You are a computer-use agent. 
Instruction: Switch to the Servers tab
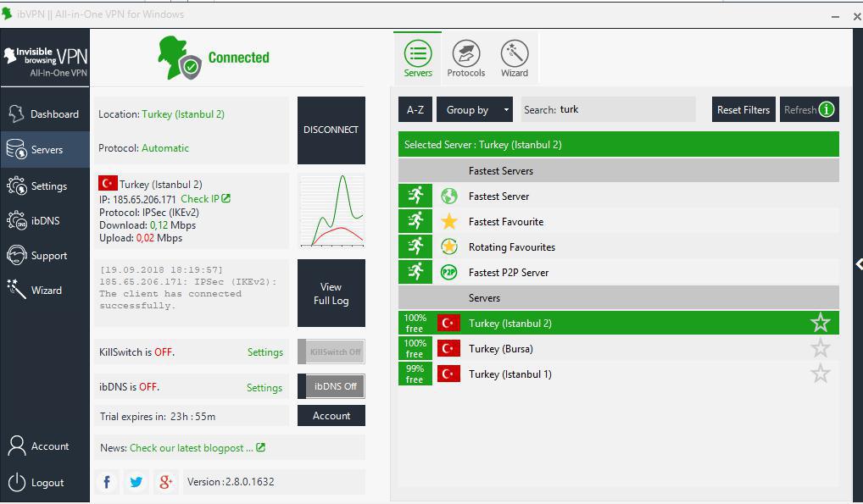tap(418, 58)
